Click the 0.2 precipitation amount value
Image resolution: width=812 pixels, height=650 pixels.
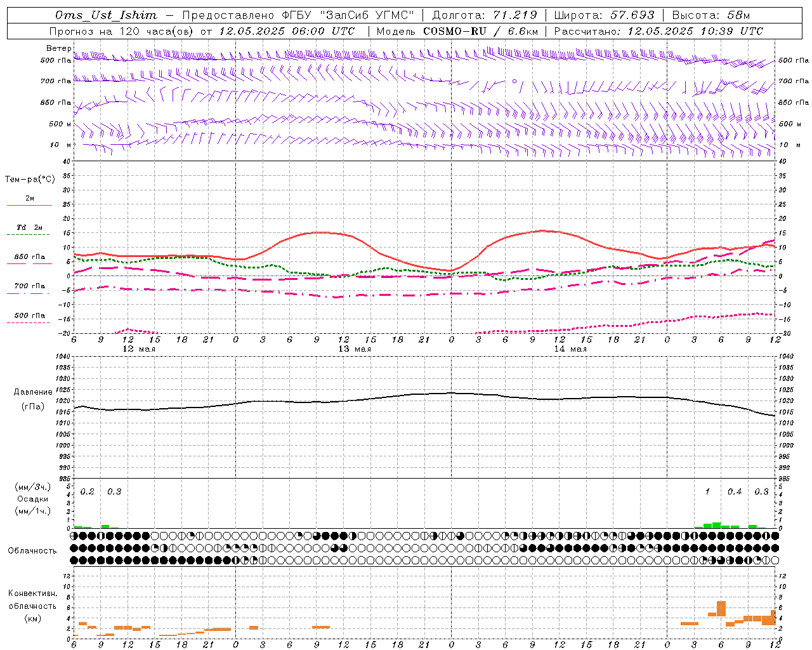(x=88, y=492)
